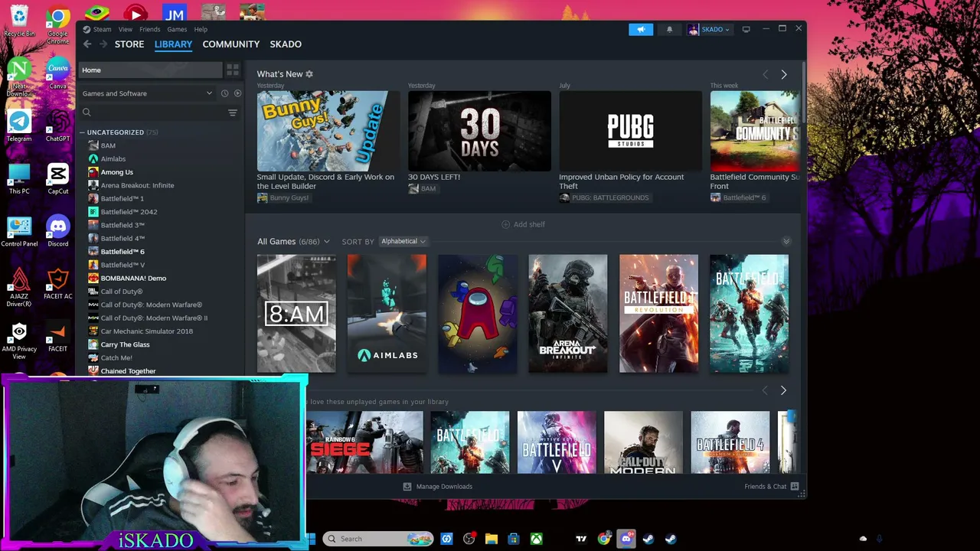
Task: Open Microsoft Store in the taskbar
Action: (514, 539)
